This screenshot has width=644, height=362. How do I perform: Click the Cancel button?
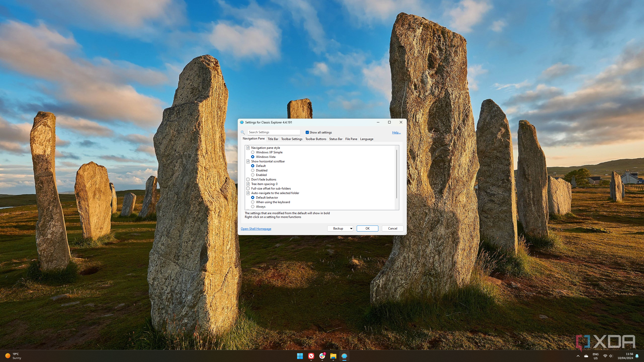click(x=392, y=229)
